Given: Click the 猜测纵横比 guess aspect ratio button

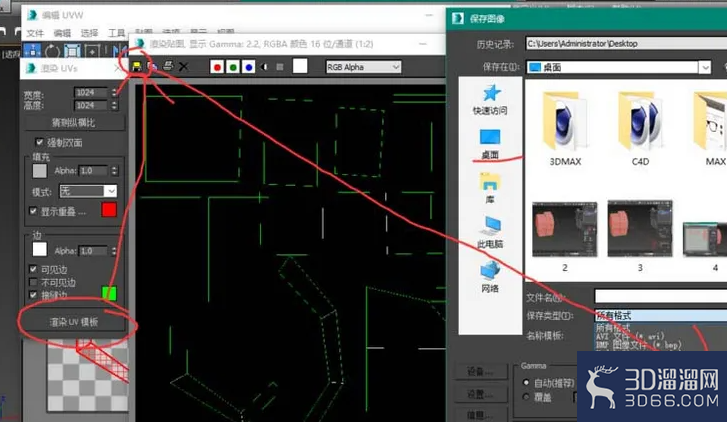Looking at the screenshot, I should click(74, 123).
